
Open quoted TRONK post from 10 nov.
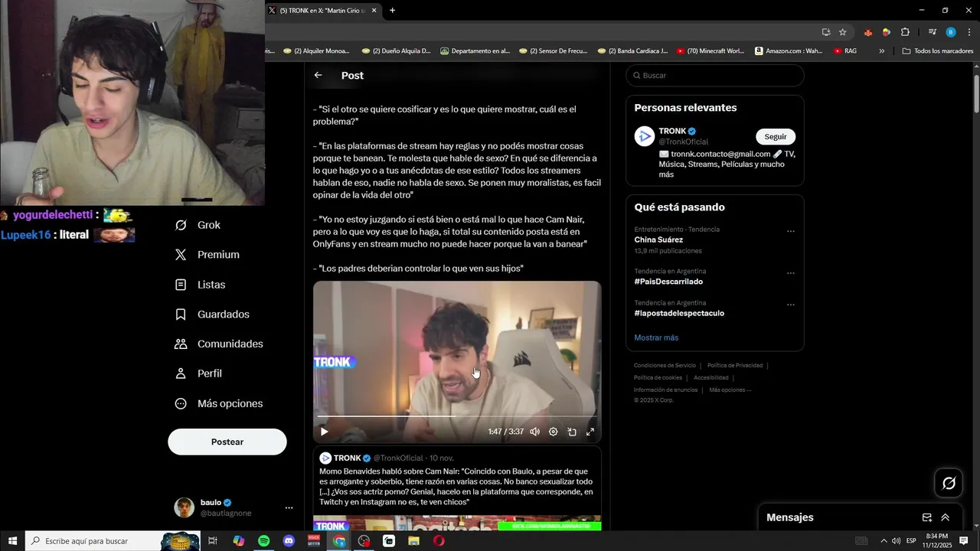(x=457, y=488)
